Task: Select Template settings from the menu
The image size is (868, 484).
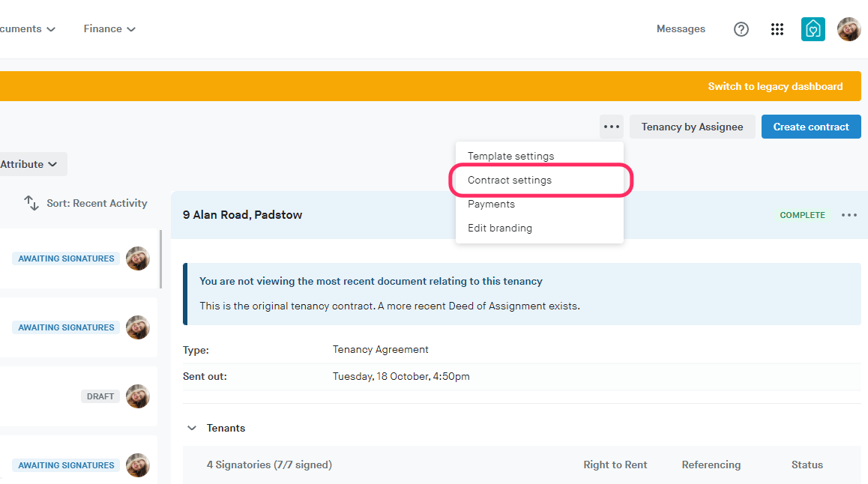Action: coord(510,156)
